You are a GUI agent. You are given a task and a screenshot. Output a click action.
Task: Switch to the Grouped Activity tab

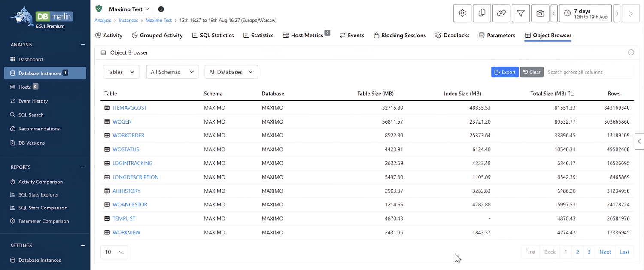(x=157, y=36)
